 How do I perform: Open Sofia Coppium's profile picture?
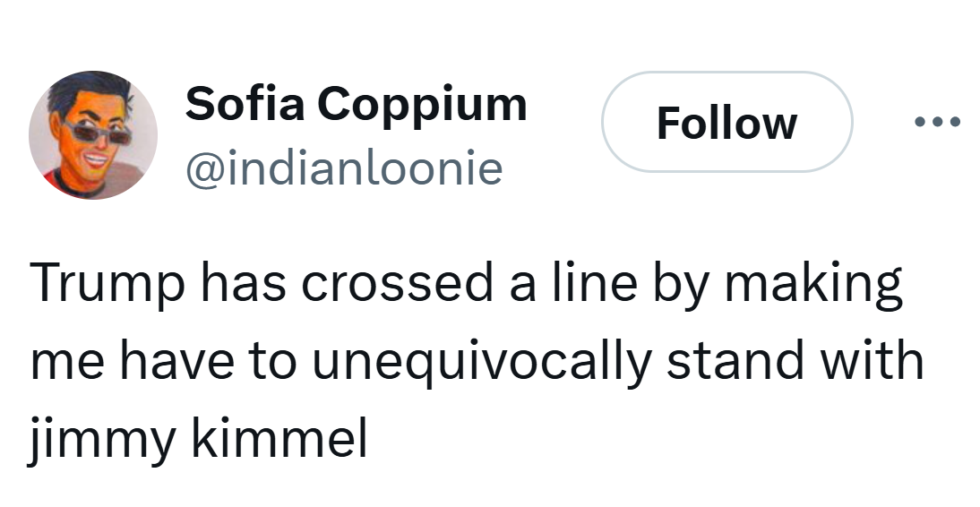tap(93, 135)
